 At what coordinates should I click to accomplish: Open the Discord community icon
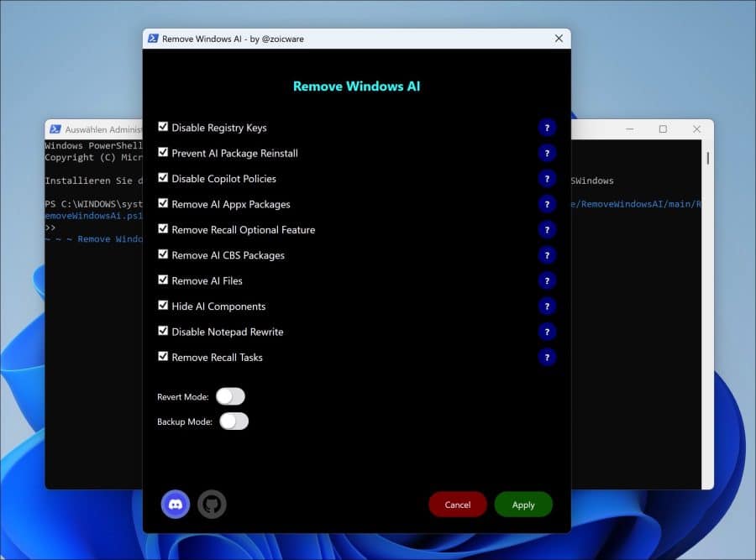point(175,504)
